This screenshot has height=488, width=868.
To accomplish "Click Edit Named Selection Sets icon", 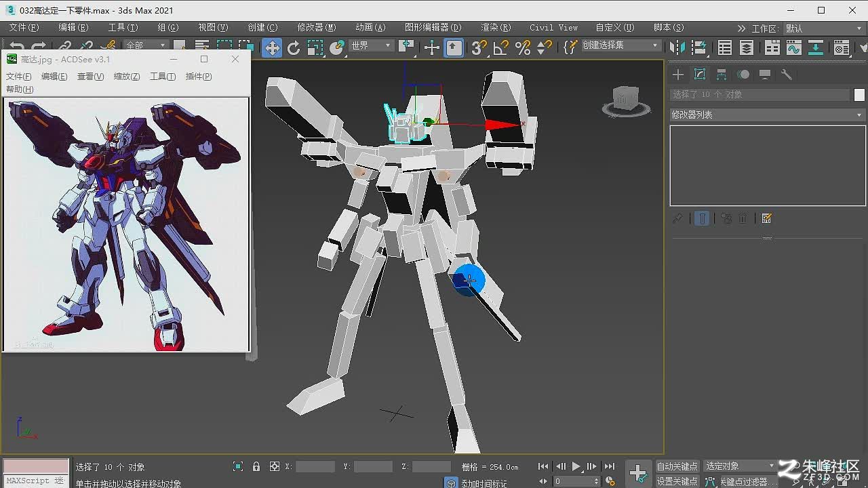I will coord(570,47).
